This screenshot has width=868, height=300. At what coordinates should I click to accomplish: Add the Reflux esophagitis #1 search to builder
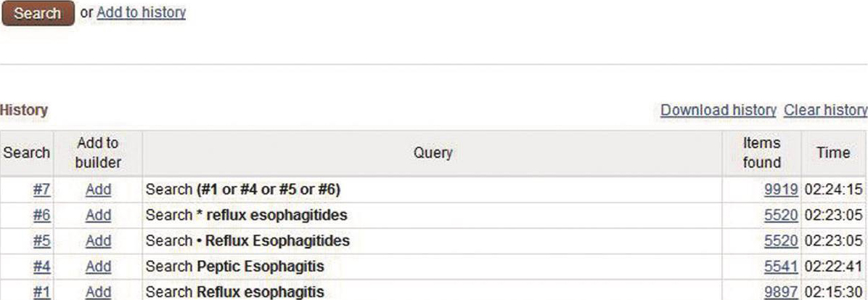click(98, 292)
